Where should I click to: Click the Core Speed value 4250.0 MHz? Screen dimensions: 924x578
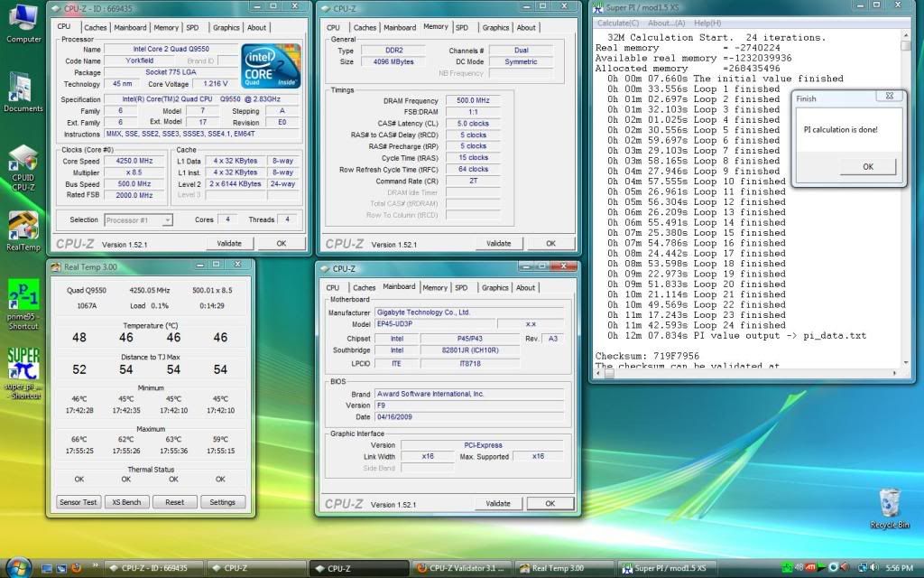(x=134, y=161)
